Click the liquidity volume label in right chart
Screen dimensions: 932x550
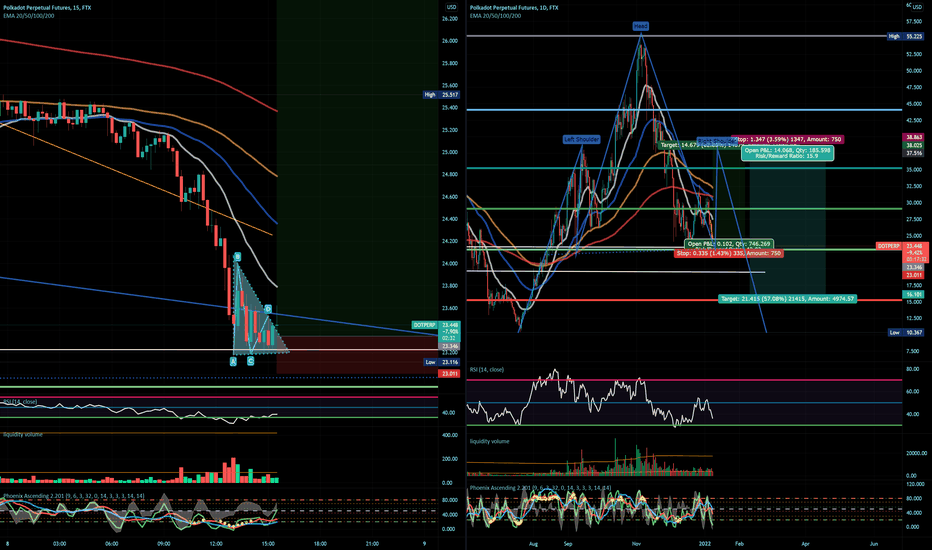click(x=490, y=441)
